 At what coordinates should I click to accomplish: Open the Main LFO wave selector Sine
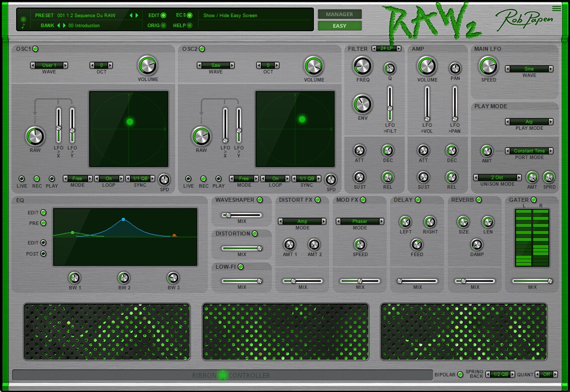(x=529, y=68)
